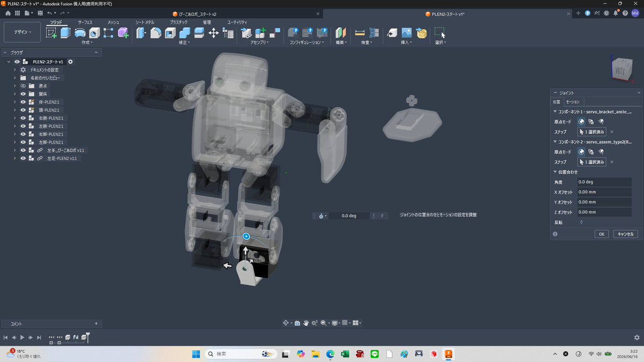Click the キャンセル button

pos(625,234)
